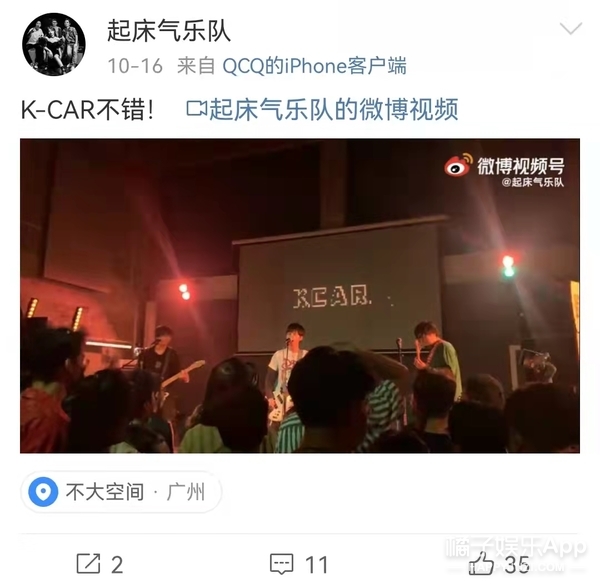Click the blue location pin icon
600x588 pixels.
pos(44,492)
